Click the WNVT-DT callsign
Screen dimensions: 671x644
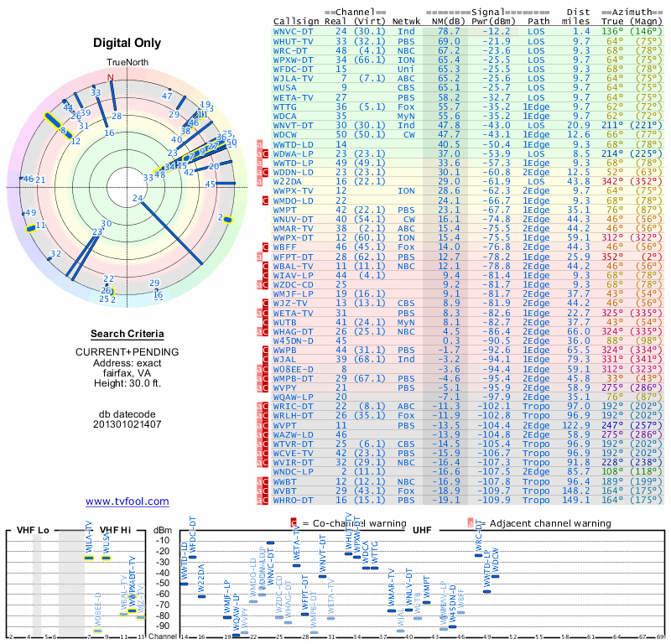click(293, 126)
